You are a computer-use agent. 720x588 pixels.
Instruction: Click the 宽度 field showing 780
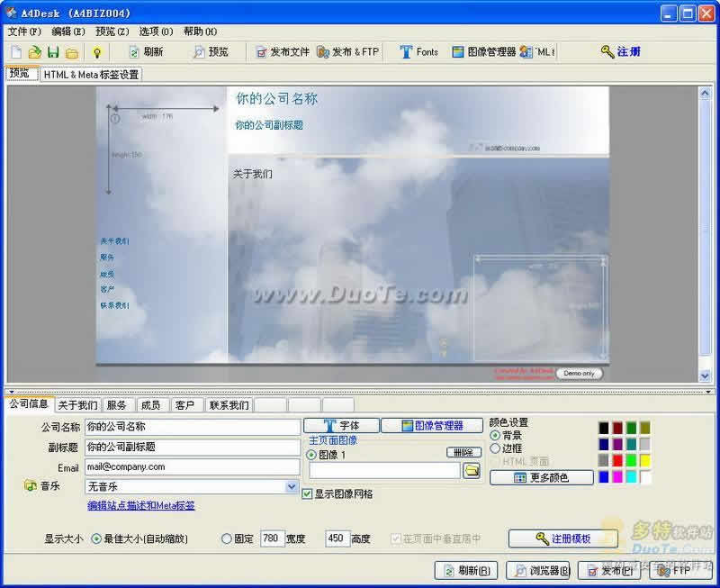click(273, 538)
